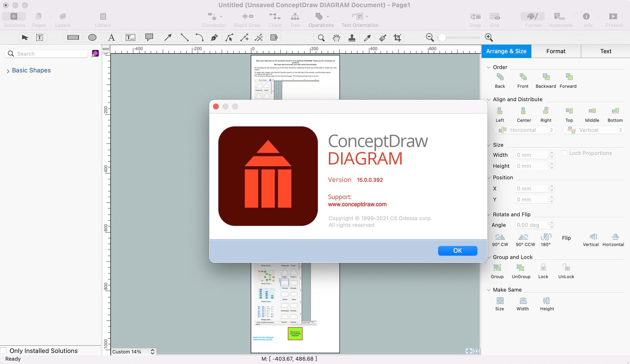The height and width of the screenshot is (364, 630).
Task: Start Present mode
Action: click(x=614, y=20)
